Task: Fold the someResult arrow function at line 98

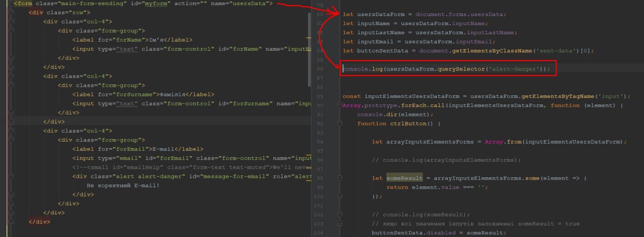Action: coord(340,178)
